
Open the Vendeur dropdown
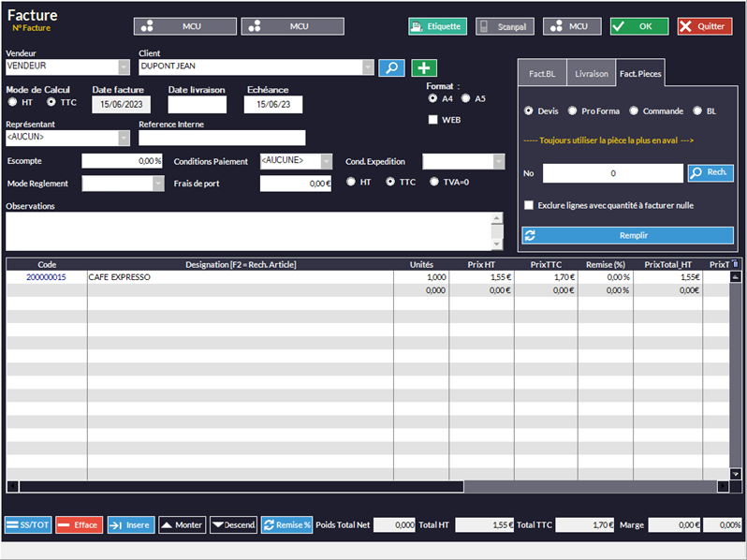pos(124,67)
